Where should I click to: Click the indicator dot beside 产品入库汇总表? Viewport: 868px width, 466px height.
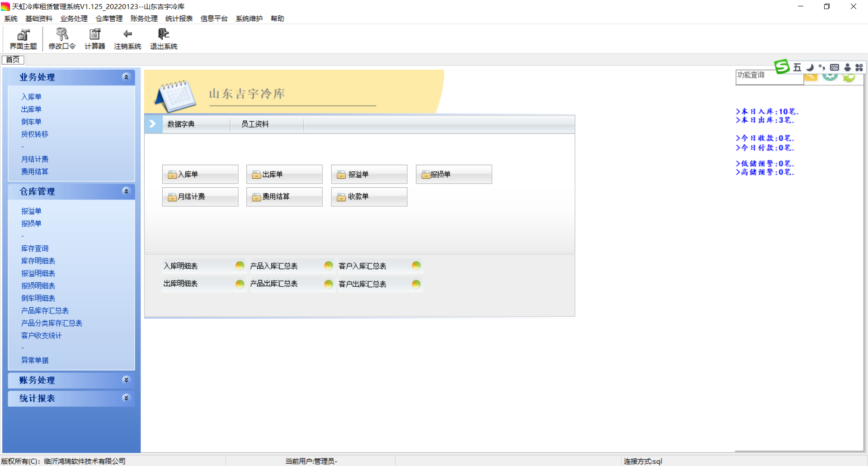click(329, 266)
